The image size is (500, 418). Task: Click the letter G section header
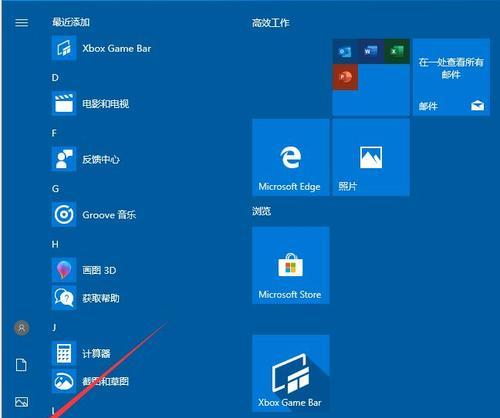55,189
